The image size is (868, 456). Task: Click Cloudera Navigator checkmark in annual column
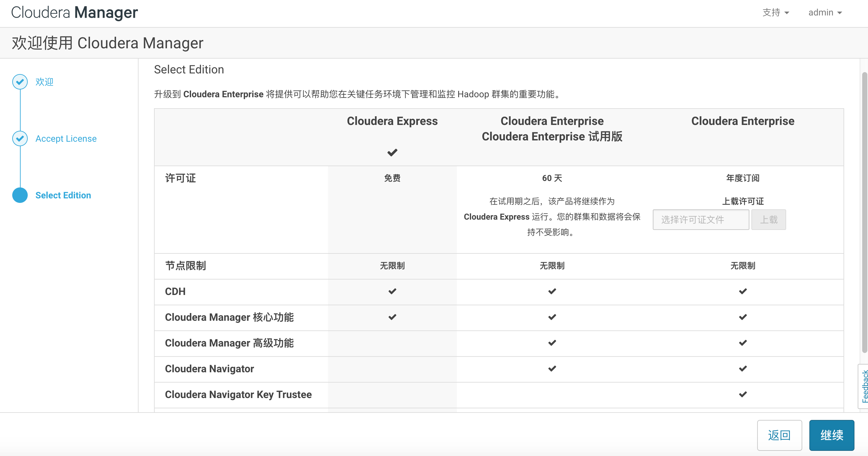(743, 368)
